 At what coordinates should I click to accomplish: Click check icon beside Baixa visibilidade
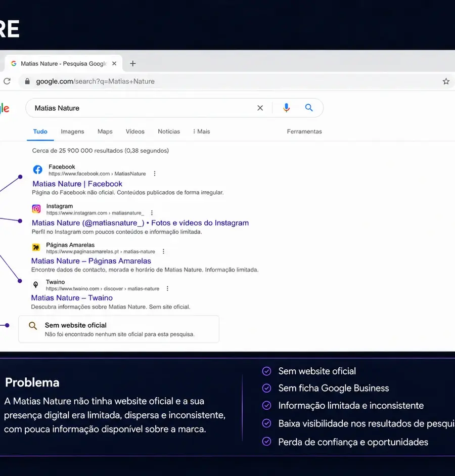point(266,423)
